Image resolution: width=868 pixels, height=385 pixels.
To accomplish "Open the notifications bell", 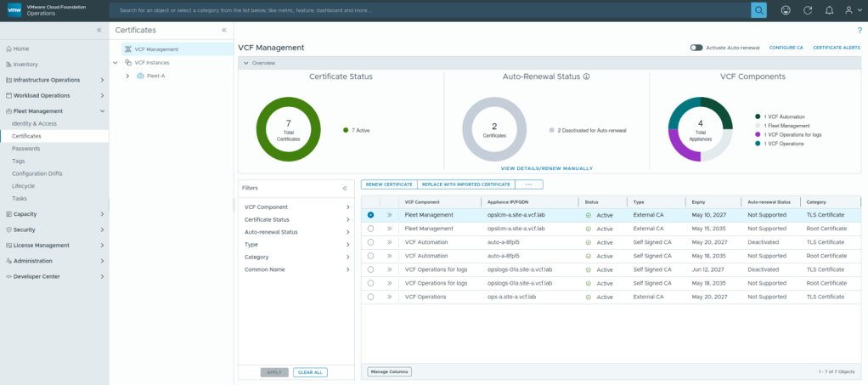I will (x=829, y=10).
